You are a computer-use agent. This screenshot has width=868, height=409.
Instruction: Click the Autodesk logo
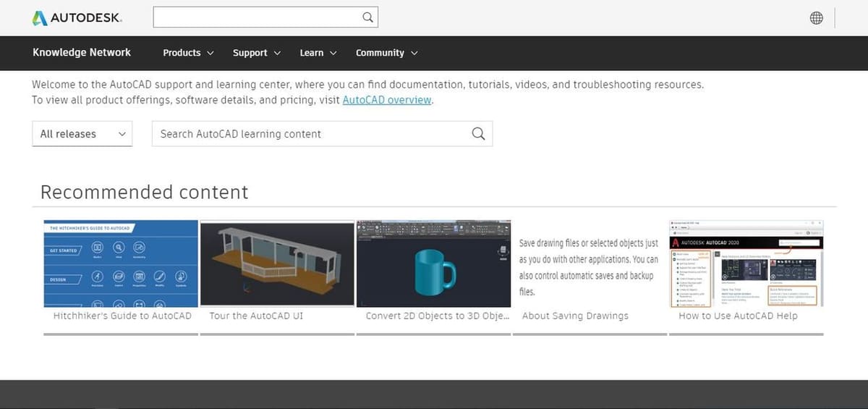(77, 18)
